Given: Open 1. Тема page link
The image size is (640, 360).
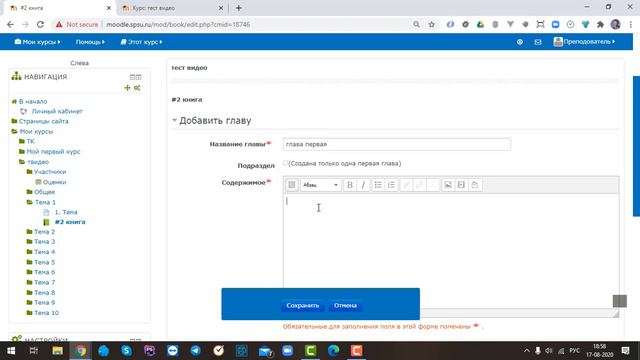Looking at the screenshot, I should point(66,212).
